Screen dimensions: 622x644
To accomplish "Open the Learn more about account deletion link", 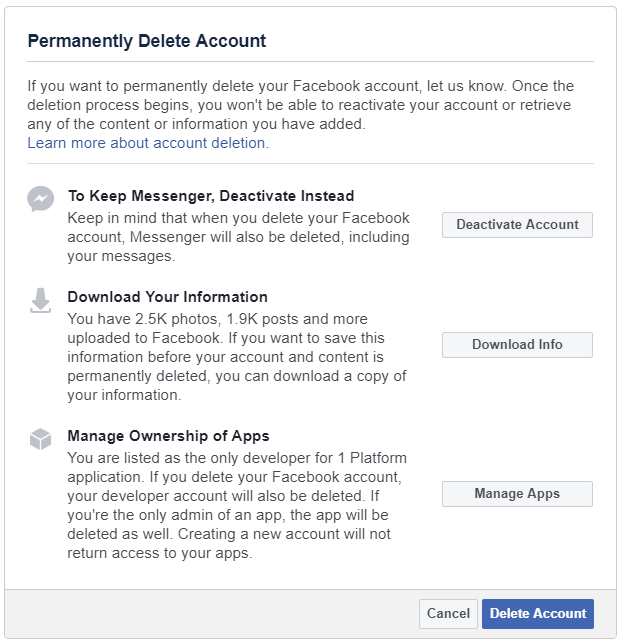I will pos(148,143).
